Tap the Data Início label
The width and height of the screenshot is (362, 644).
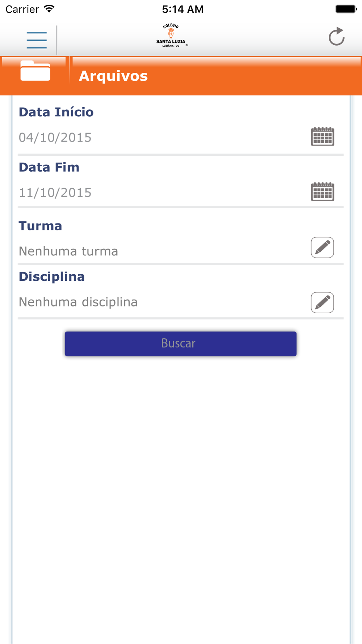[x=56, y=112]
